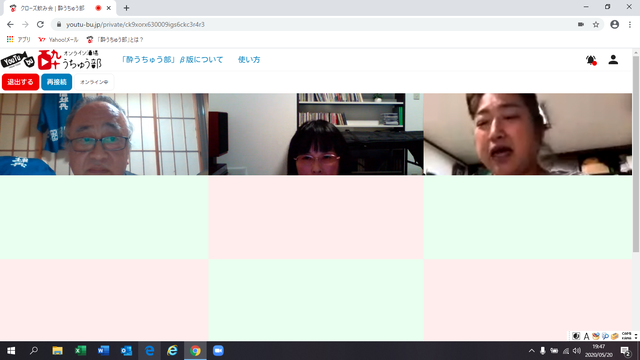
Task: Click the オンライン中 status button
Action: pyautogui.click(x=94, y=82)
